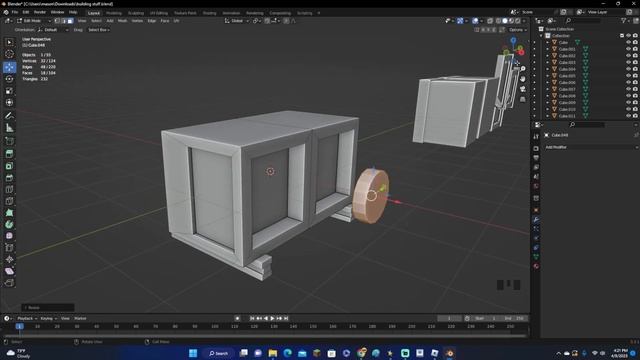Select the Inset Faces tool

9,166
